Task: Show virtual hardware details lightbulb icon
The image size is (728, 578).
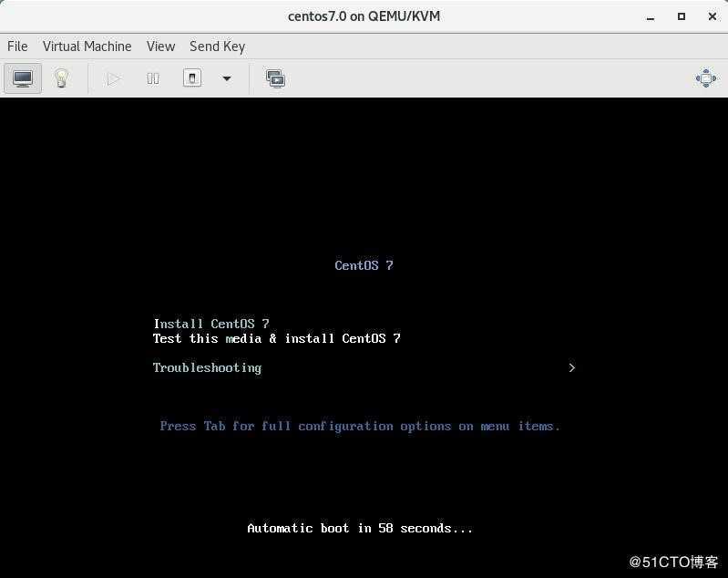Action: click(x=61, y=78)
